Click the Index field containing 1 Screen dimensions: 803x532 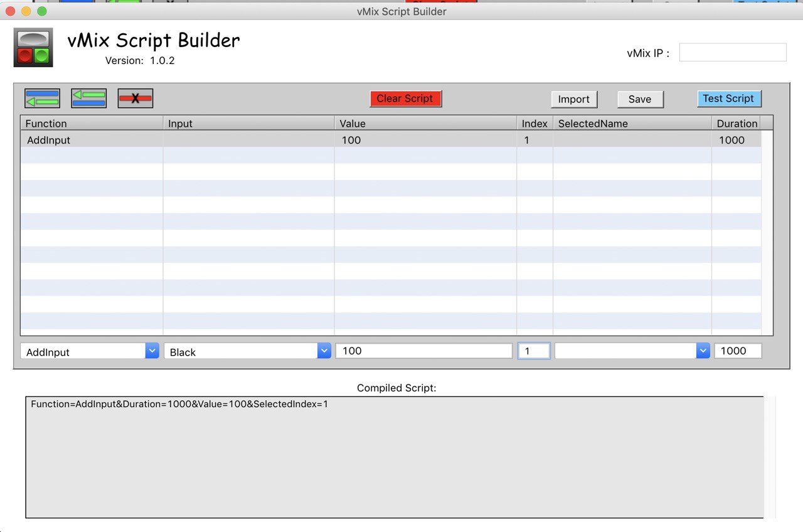534,351
